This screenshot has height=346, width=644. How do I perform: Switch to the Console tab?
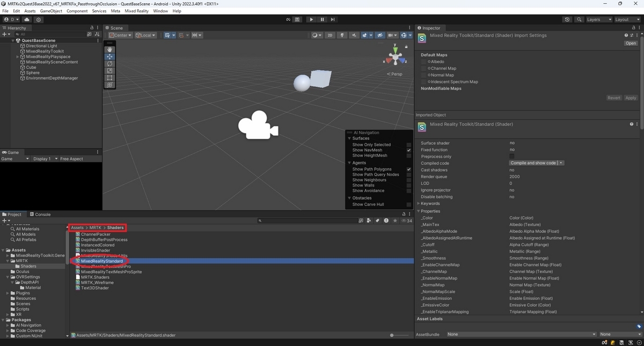pyautogui.click(x=40, y=215)
